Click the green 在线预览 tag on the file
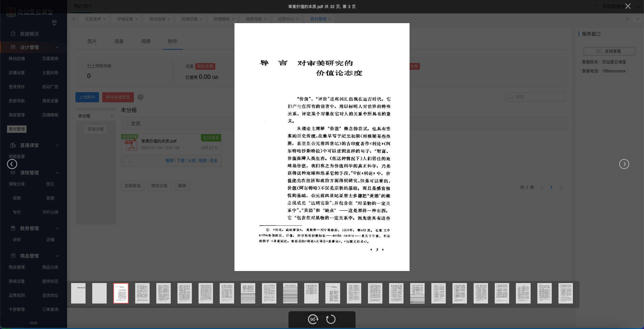The width and height of the screenshot is (644, 329). (211, 138)
